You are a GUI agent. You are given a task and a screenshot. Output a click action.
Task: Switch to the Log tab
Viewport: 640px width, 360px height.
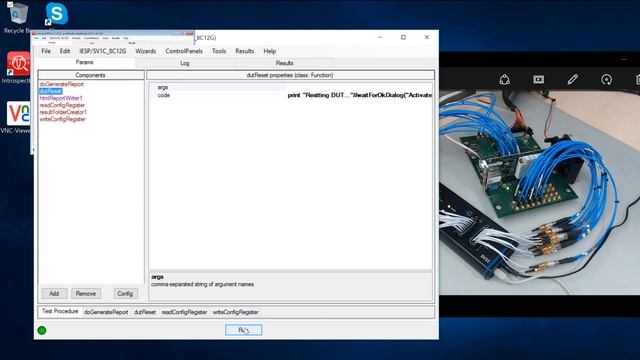coord(185,63)
